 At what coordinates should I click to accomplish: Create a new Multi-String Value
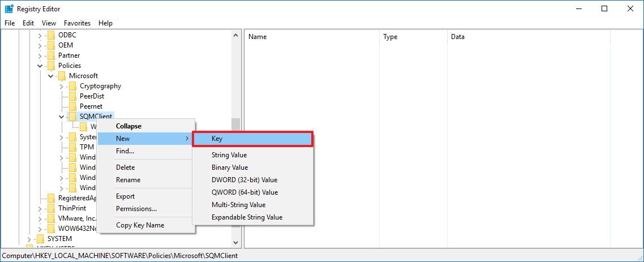tap(253, 205)
